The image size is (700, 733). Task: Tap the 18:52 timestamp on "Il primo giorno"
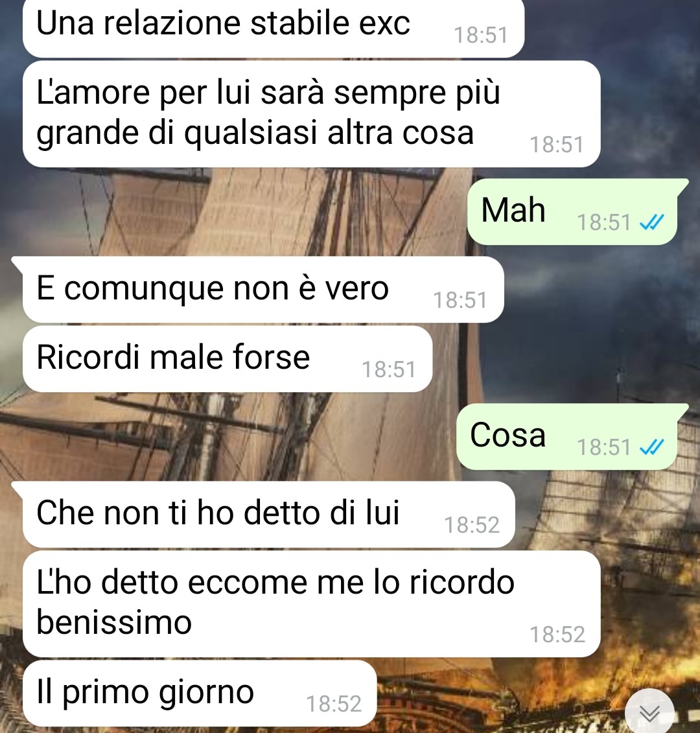(334, 704)
